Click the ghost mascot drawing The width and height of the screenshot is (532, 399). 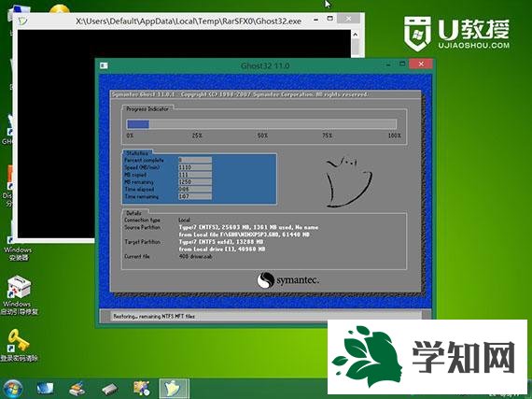(348, 182)
